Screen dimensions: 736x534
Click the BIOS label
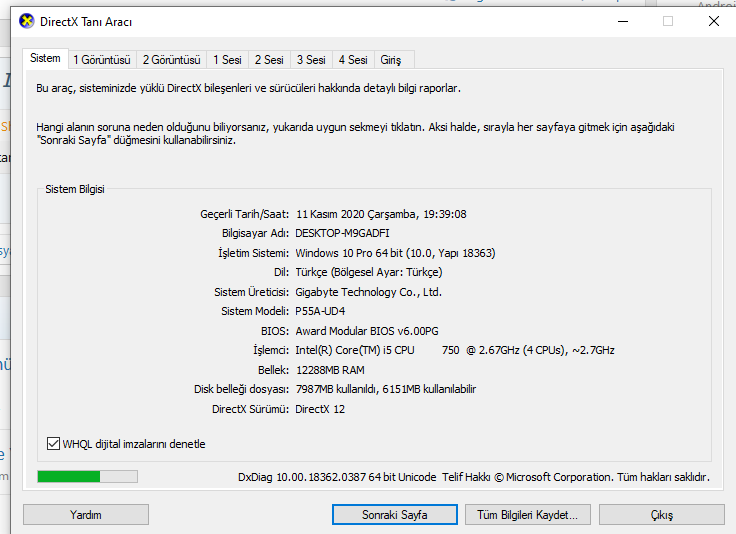pyautogui.click(x=275, y=331)
